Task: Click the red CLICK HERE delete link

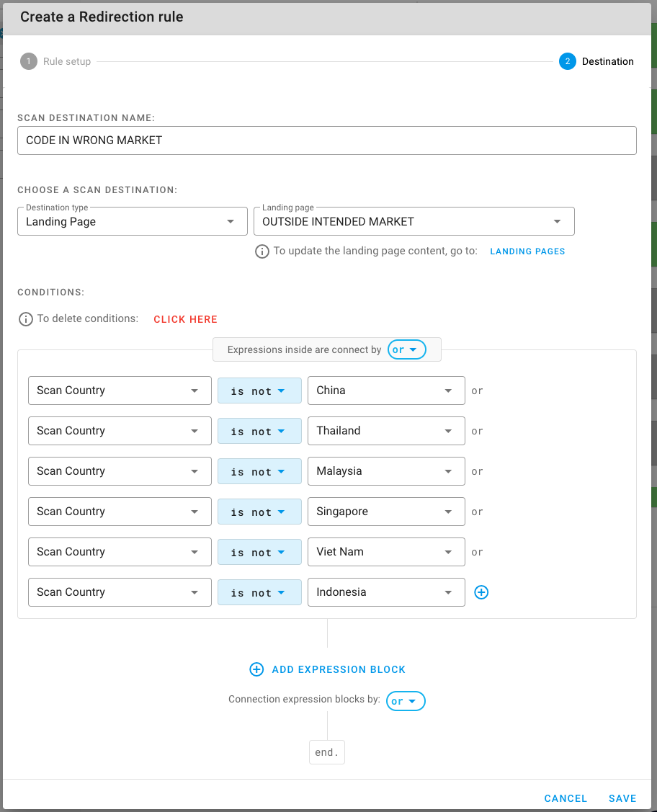Action: point(185,319)
